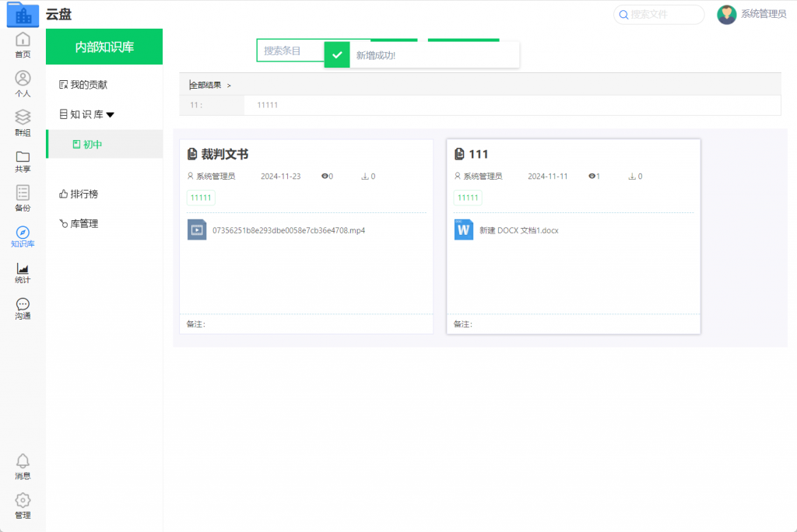Image resolution: width=797 pixels, height=532 pixels.
Task: Open the 系统管理员 user account menu
Action: pos(752,14)
